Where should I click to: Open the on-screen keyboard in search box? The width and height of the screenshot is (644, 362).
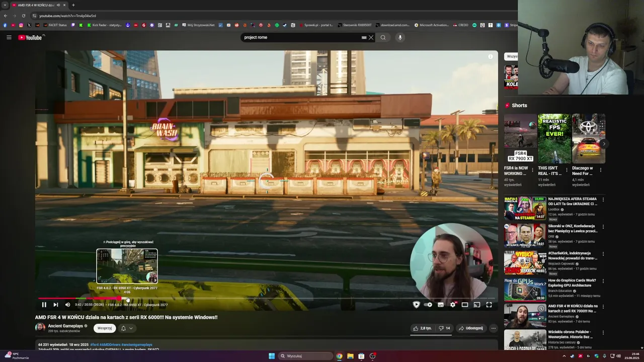(364, 37)
